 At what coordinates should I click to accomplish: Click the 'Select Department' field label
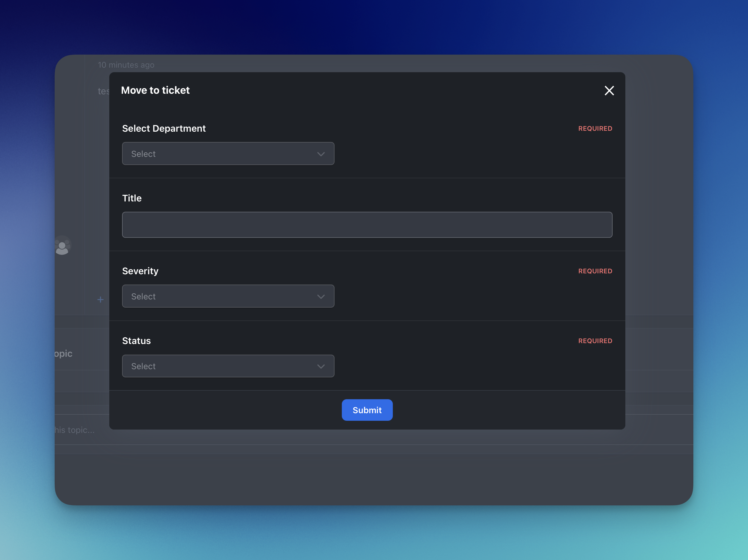coord(164,128)
